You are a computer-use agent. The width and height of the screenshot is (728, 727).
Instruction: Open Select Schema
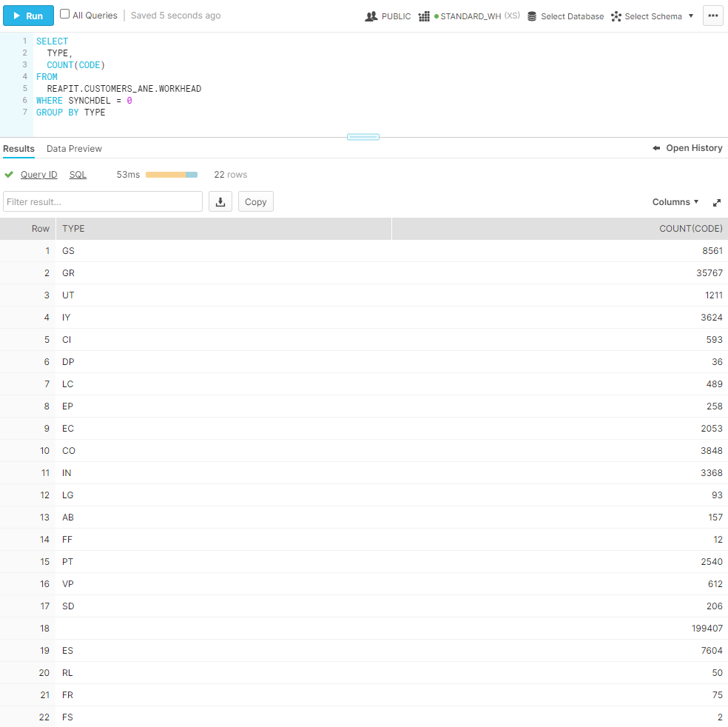click(646, 16)
